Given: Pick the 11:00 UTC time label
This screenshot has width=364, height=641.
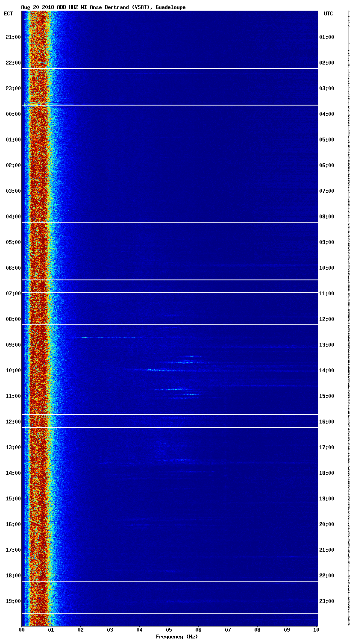Looking at the screenshot, I should (327, 294).
